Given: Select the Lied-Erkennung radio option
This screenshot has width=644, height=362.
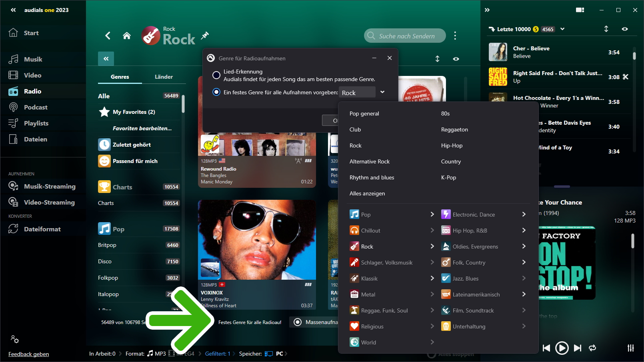Looking at the screenshot, I should [x=216, y=75].
